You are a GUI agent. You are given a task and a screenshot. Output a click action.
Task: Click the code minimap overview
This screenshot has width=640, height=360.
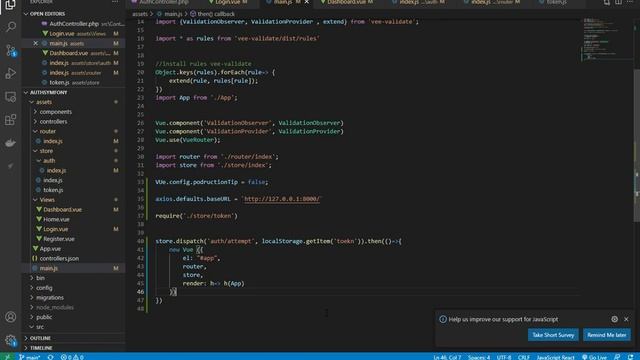pyautogui.click(x=607, y=39)
